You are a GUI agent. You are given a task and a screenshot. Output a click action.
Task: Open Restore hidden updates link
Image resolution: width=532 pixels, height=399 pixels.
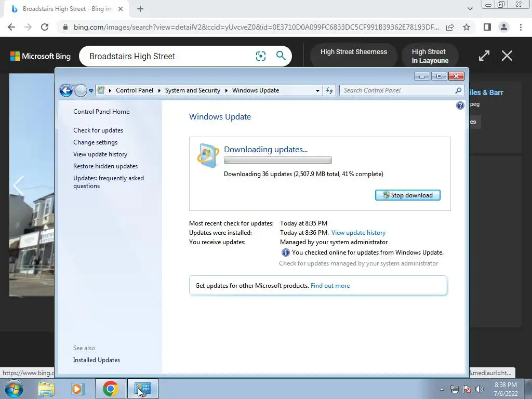click(105, 166)
